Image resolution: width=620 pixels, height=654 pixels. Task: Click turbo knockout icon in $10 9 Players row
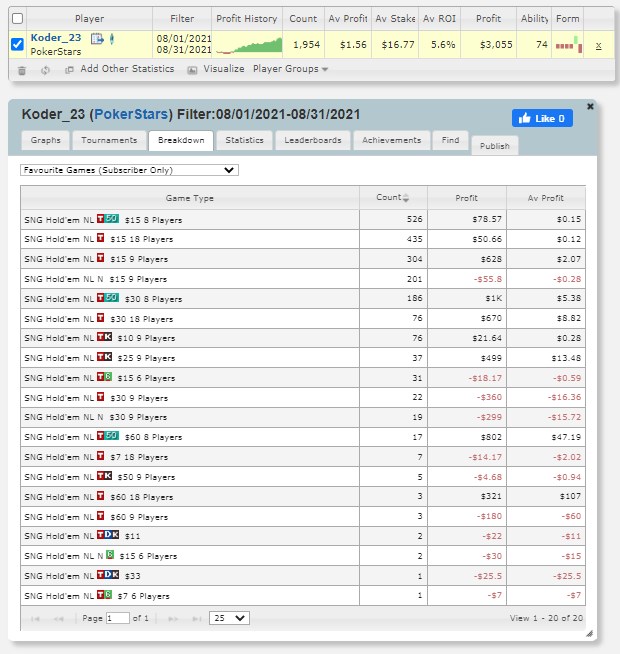pyautogui.click(x=104, y=337)
